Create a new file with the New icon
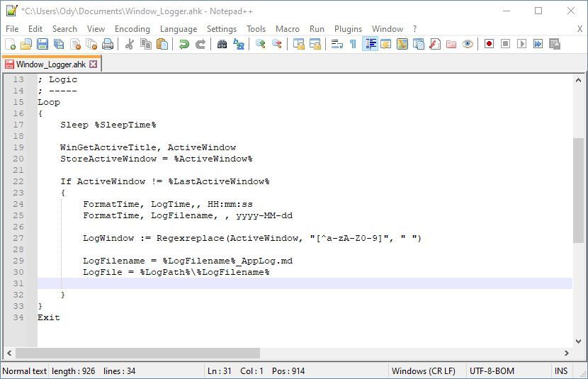This screenshot has width=588, height=379. point(10,44)
